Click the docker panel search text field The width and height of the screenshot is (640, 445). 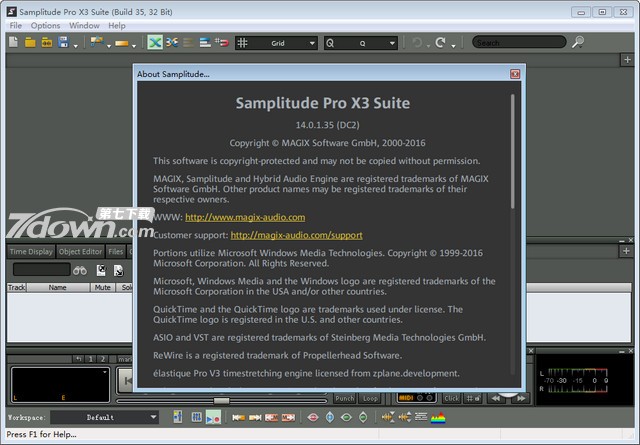pos(42,269)
